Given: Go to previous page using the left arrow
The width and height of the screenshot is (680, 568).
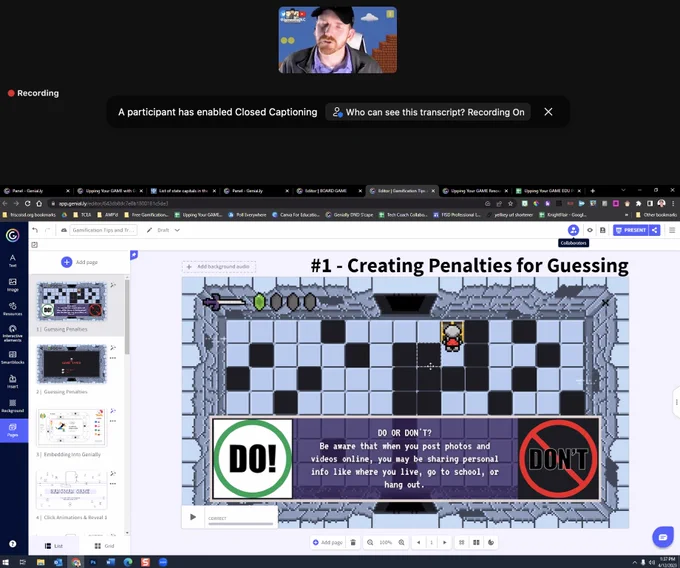Looking at the screenshot, I should tap(418, 542).
